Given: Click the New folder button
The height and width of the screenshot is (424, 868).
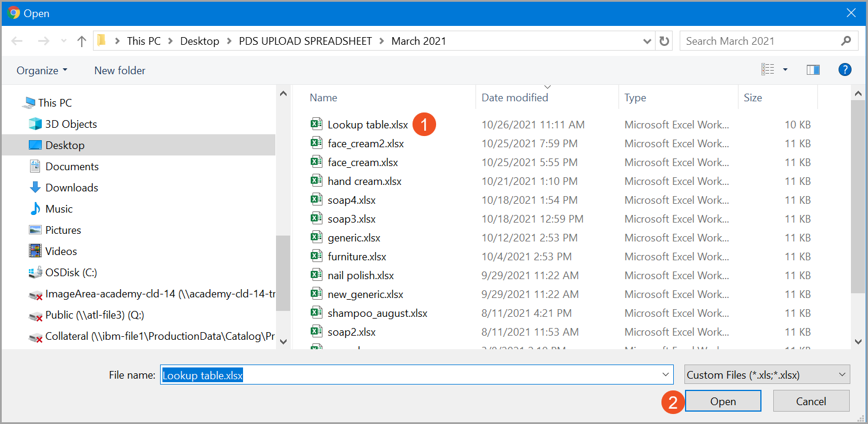Looking at the screenshot, I should (x=119, y=71).
